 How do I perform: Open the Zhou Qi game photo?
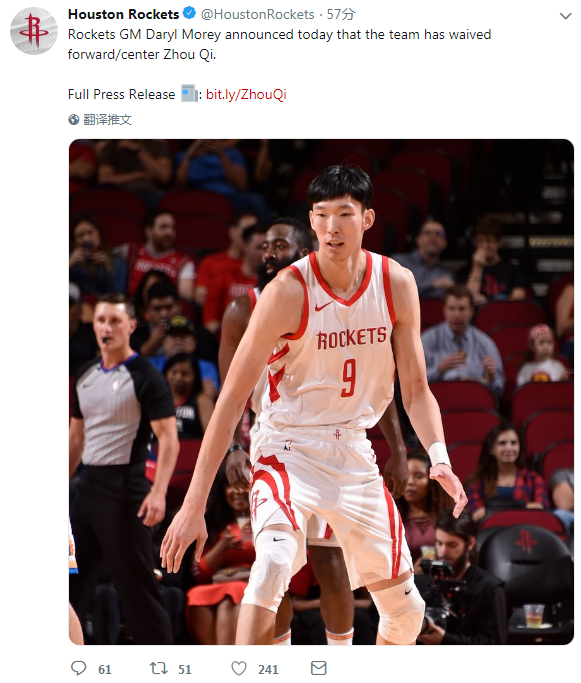[x=321, y=392]
